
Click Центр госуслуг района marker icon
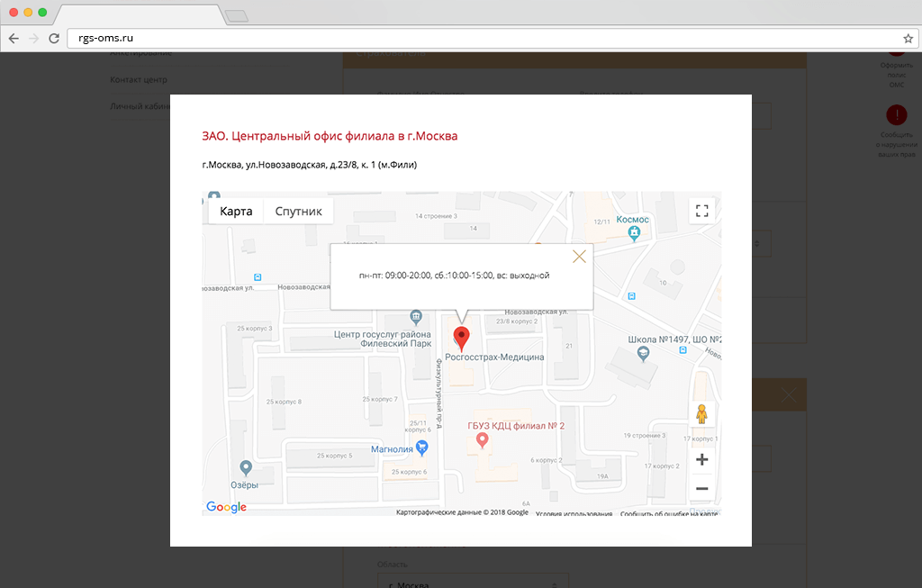click(x=416, y=318)
